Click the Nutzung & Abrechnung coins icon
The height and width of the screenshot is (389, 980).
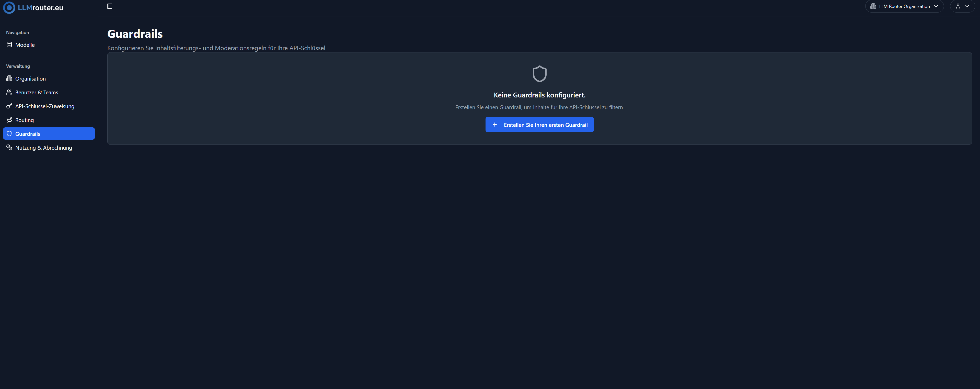click(9, 147)
